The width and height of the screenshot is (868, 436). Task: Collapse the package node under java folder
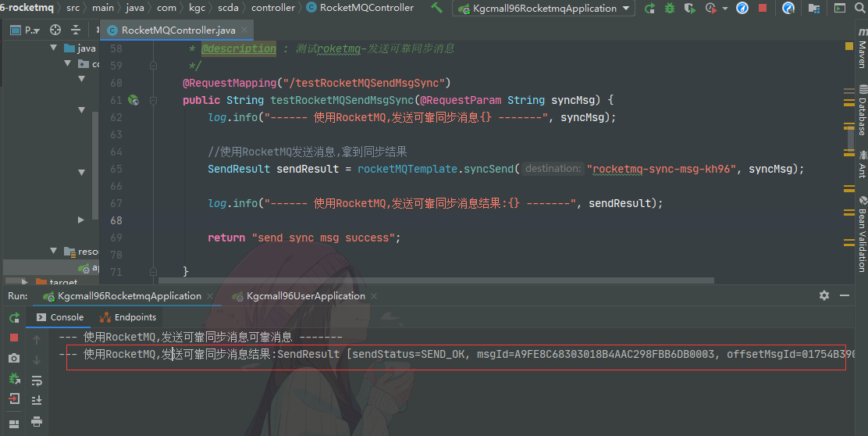68,63
